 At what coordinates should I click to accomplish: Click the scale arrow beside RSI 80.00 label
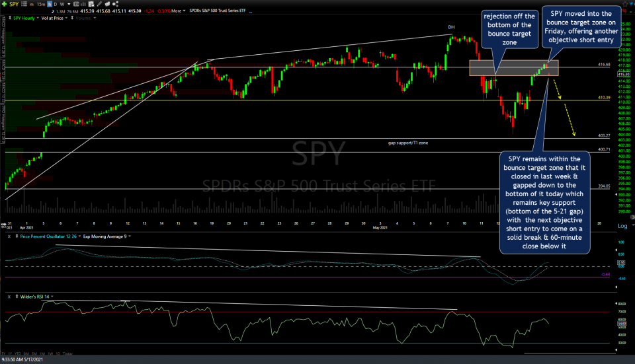point(616,303)
